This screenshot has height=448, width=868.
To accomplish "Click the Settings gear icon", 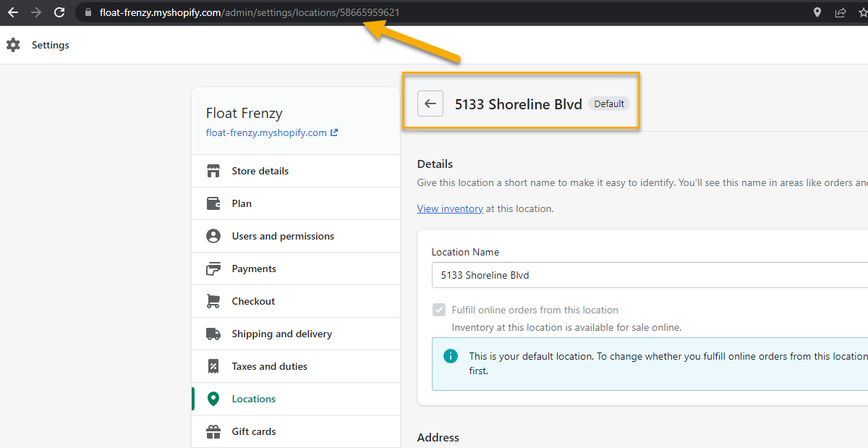I will click(13, 45).
